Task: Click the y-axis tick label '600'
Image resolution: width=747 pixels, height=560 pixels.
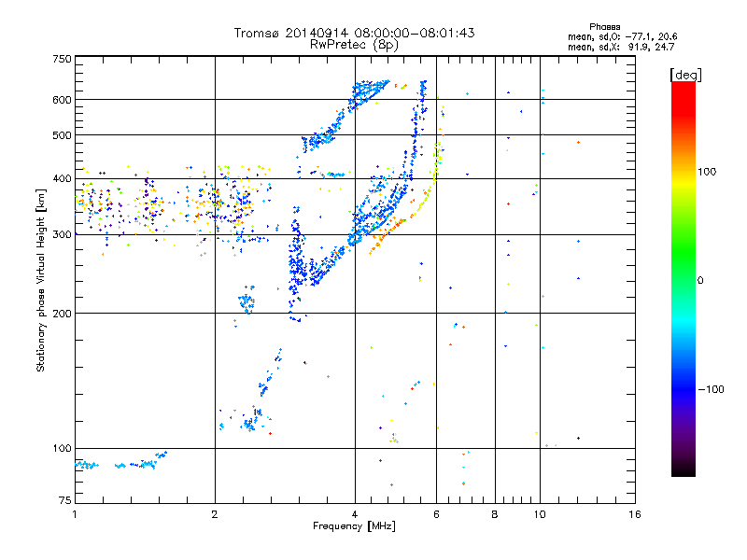Action: (x=62, y=100)
